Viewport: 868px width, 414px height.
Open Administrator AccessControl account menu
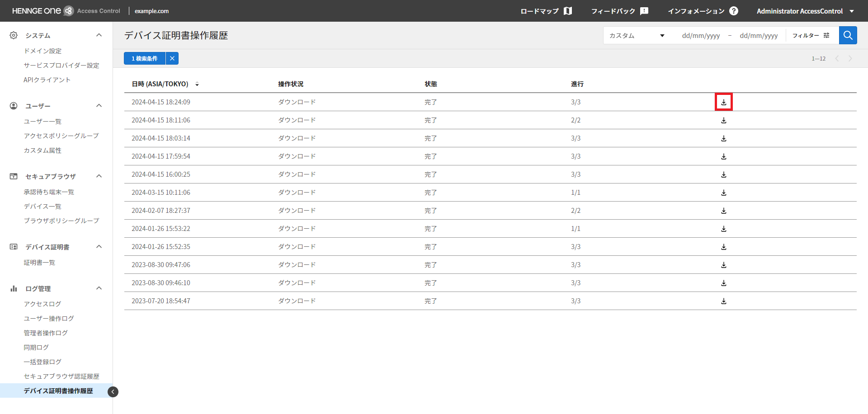tap(805, 11)
